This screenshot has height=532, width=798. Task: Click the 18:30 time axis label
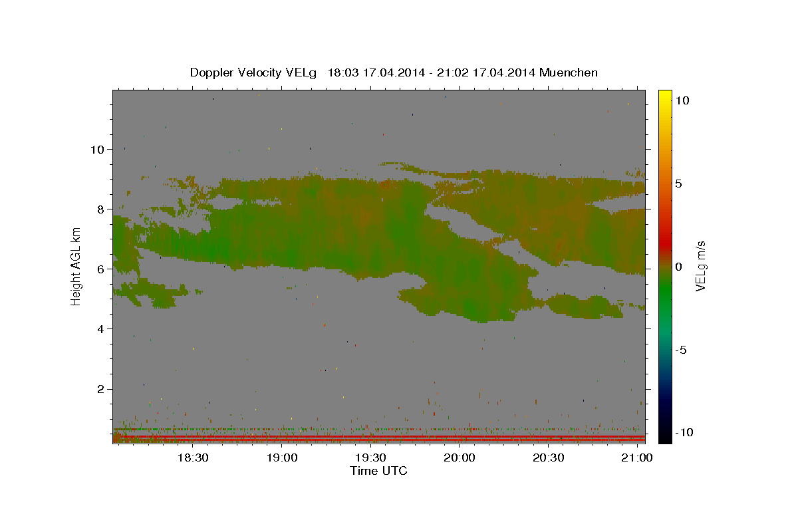click(x=194, y=458)
